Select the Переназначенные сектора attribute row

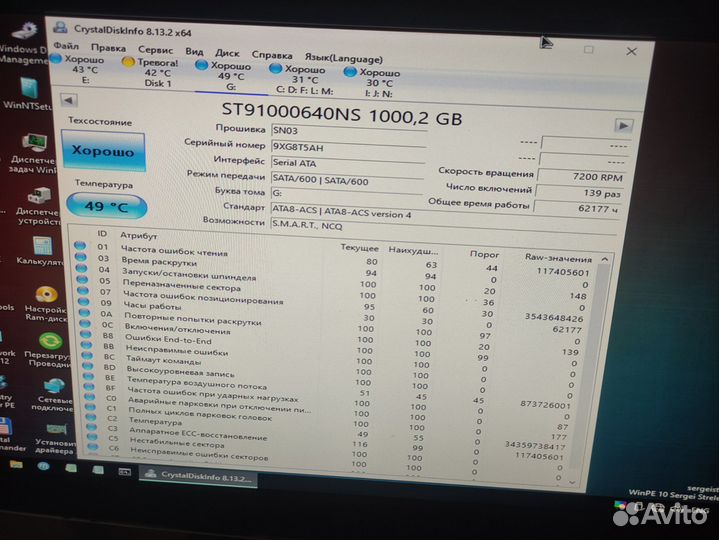point(334,292)
